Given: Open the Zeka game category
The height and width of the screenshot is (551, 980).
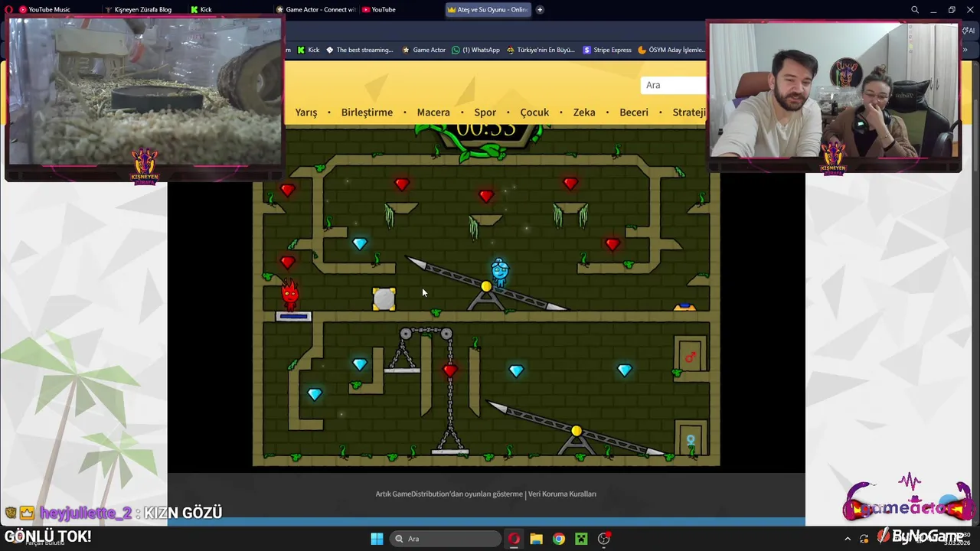Looking at the screenshot, I should [584, 112].
